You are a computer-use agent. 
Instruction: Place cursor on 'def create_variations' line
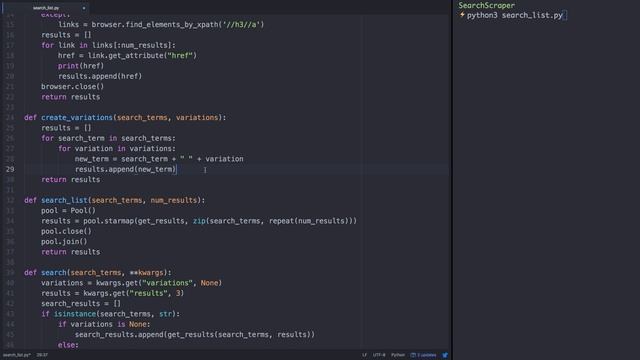[x=125, y=118]
